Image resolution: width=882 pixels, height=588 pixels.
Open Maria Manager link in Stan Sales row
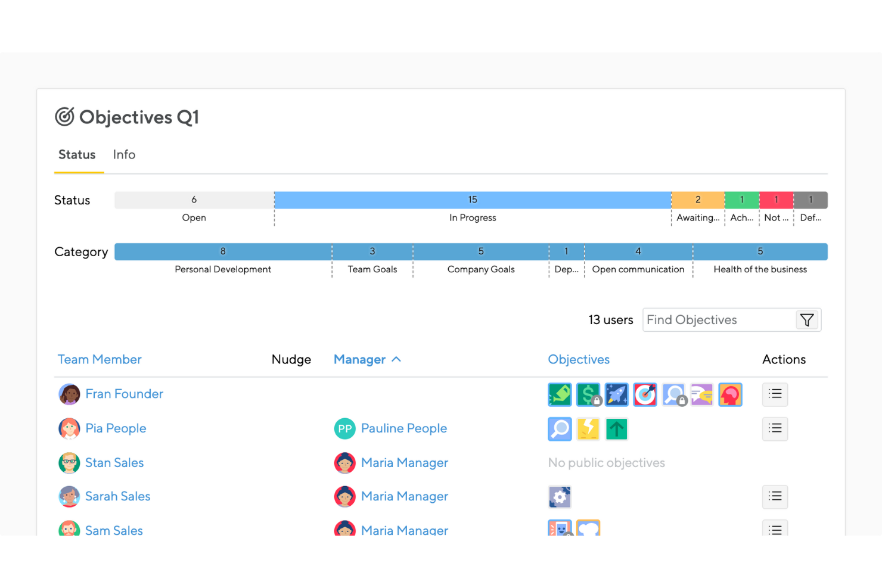click(x=405, y=463)
